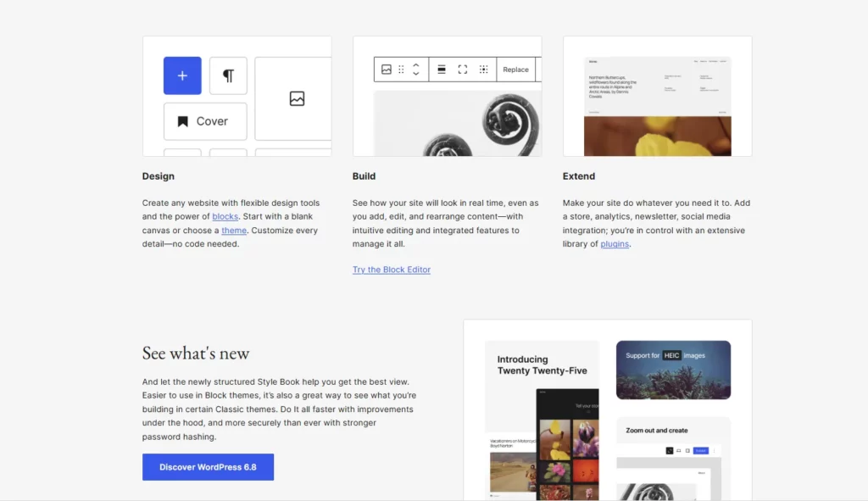This screenshot has width=868, height=501.
Task: Open the theme link
Action: pyautogui.click(x=234, y=231)
